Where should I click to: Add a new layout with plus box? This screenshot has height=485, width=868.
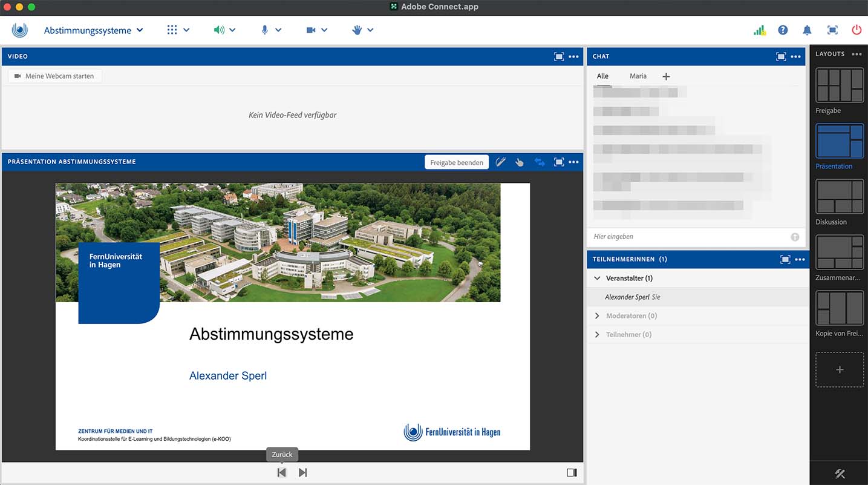[x=840, y=369]
